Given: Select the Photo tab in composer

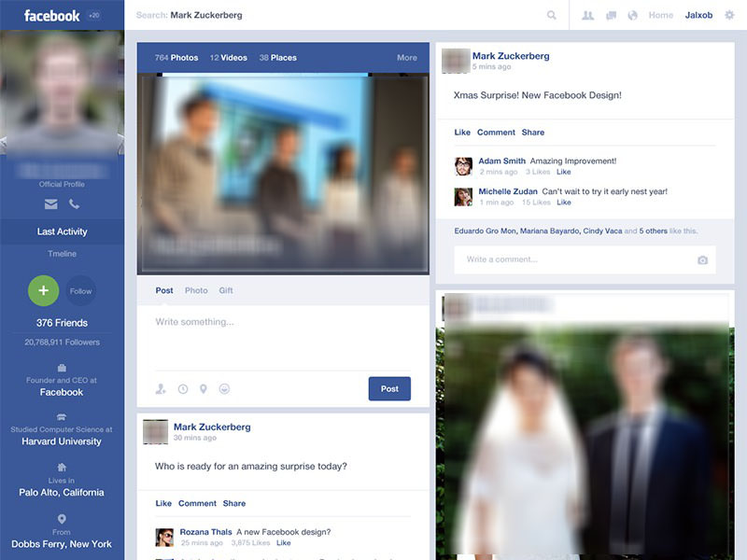Looking at the screenshot, I should 196,290.
